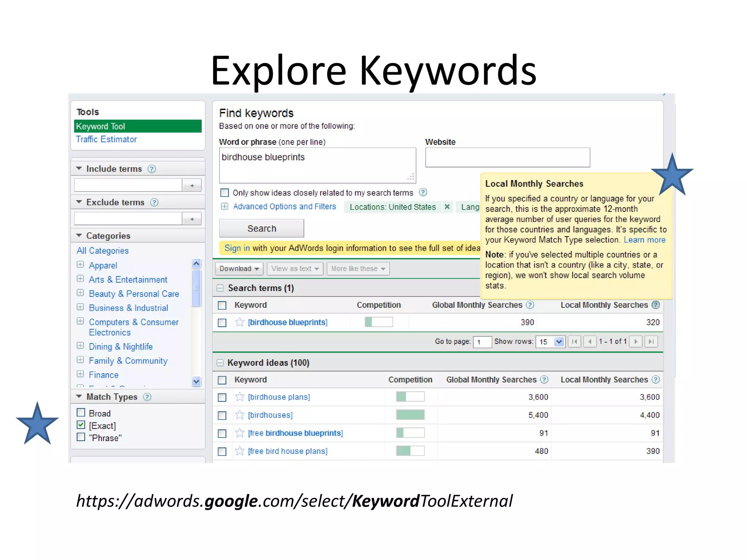
Task: Click help icon for Local Monthly Searches in Search terms
Action: pyautogui.click(x=656, y=305)
